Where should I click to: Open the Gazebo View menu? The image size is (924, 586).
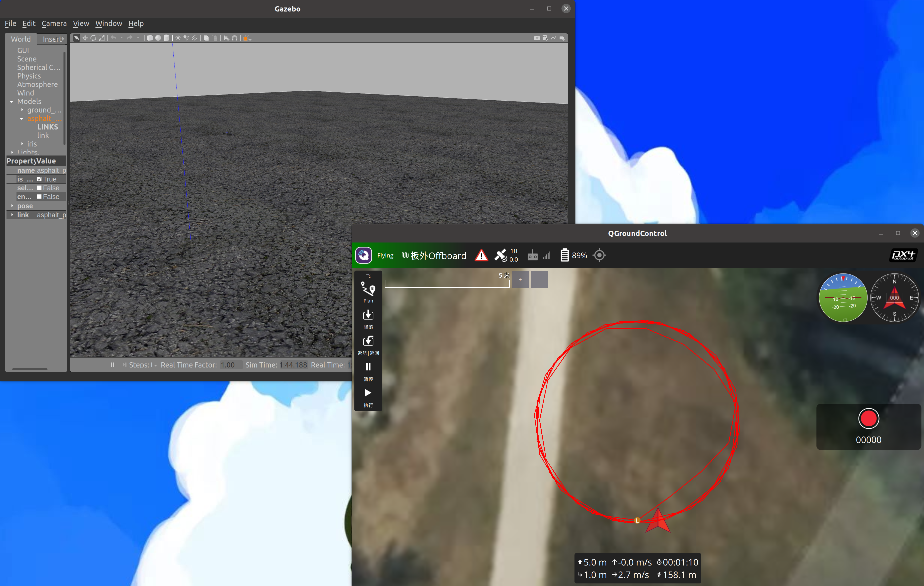pyautogui.click(x=81, y=23)
